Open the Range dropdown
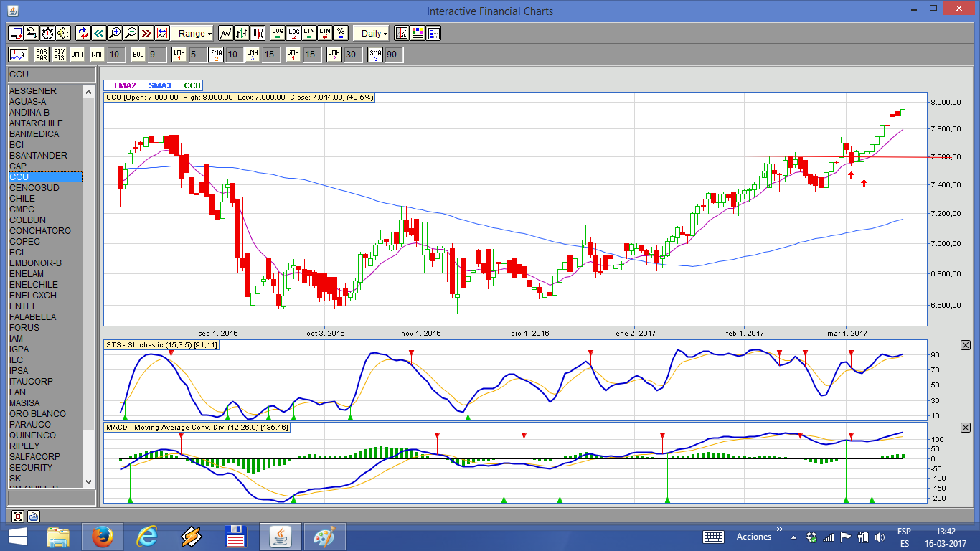This screenshot has width=980, height=551. point(192,33)
